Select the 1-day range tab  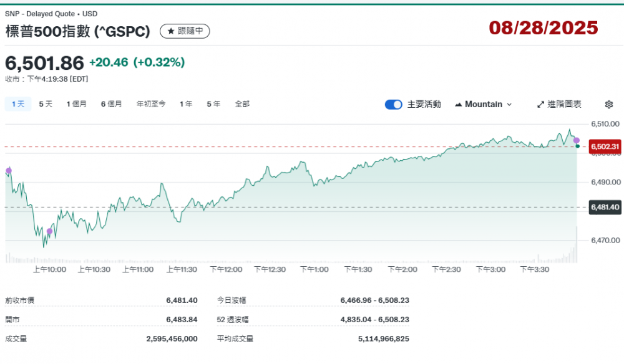click(17, 104)
